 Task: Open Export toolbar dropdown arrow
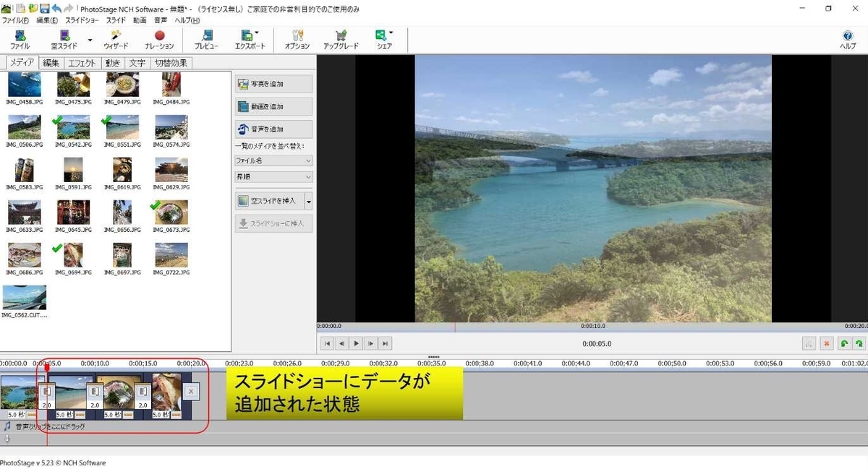[257, 33]
